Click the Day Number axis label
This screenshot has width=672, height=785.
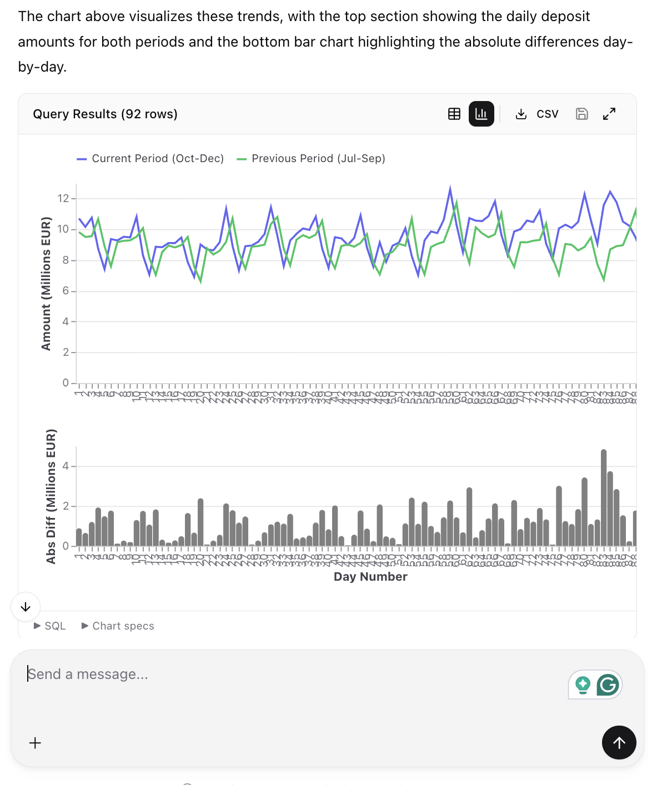(x=370, y=577)
